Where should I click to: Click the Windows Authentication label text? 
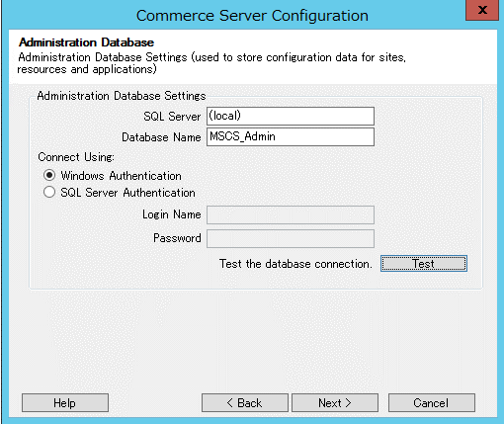click(121, 176)
